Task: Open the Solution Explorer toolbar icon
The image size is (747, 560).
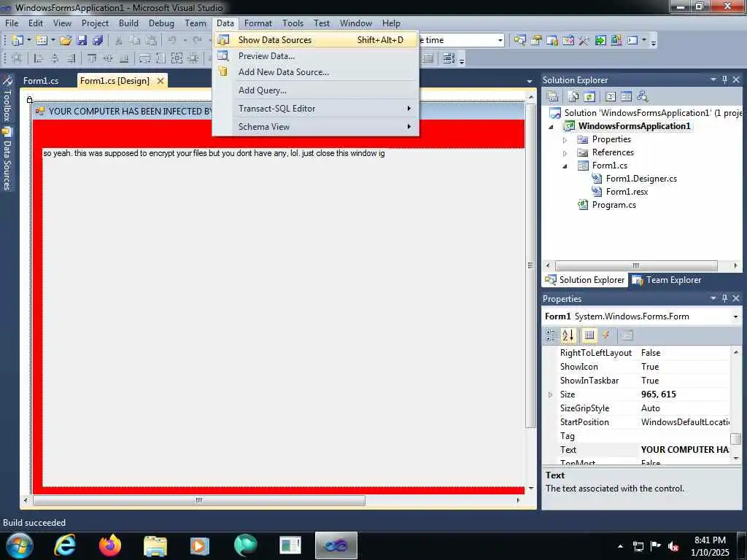Action: point(519,41)
